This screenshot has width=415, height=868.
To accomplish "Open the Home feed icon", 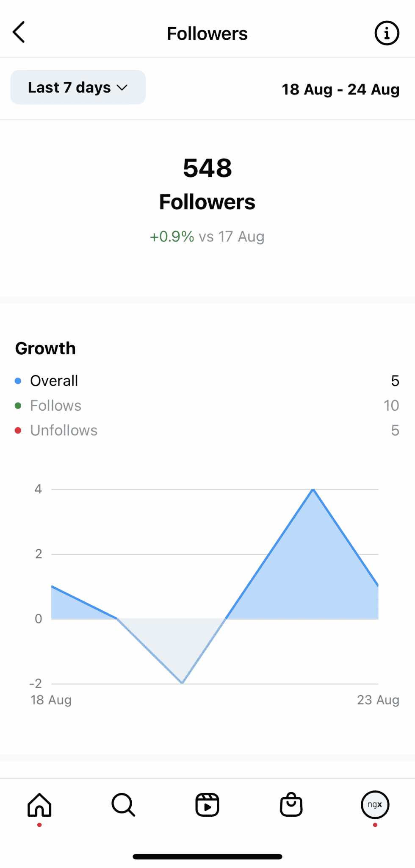I will [39, 805].
